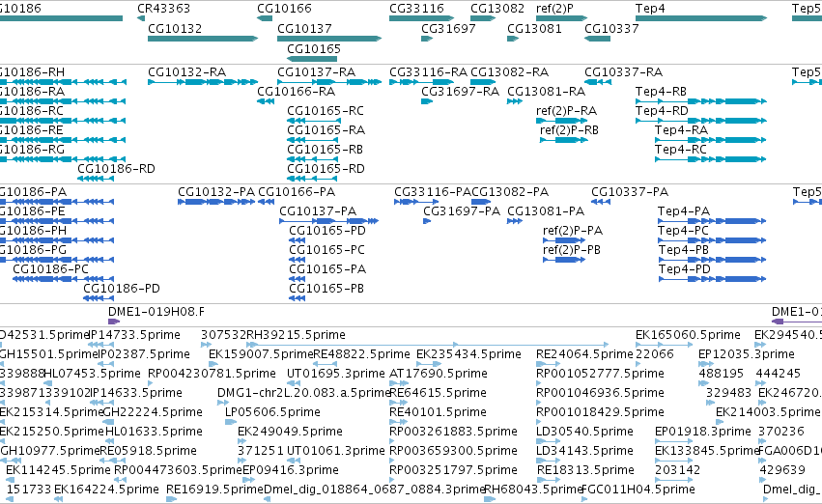822x504 pixels.
Task: Open transcript CG10165-RC
Action: tap(325, 110)
